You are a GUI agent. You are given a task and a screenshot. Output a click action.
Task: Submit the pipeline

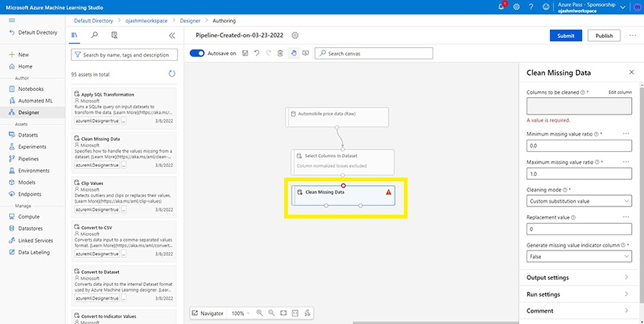click(566, 36)
